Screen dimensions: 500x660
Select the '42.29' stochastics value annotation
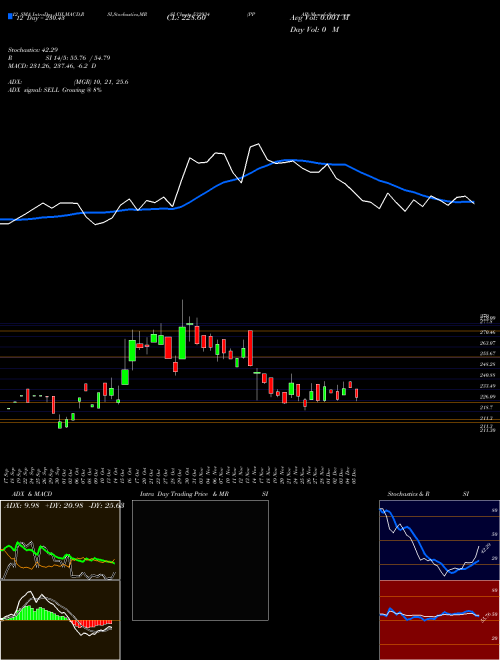tap(486, 548)
